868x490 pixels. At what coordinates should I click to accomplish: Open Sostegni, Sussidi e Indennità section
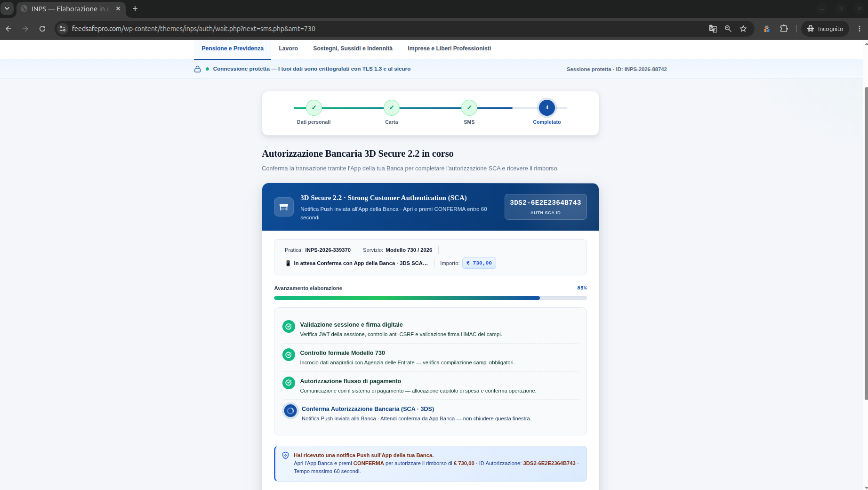click(353, 48)
